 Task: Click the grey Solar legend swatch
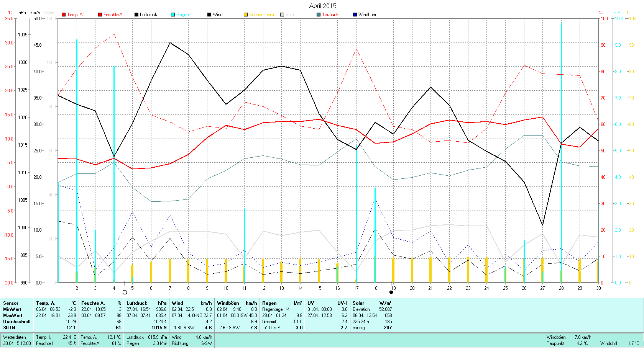click(x=282, y=15)
